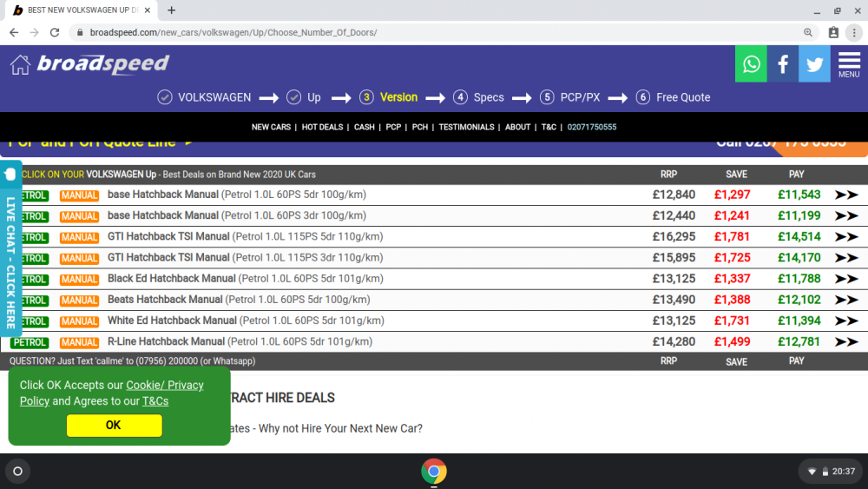Select White Ed Hatchback Manual
Screen dimensions: 868x489
point(434,321)
